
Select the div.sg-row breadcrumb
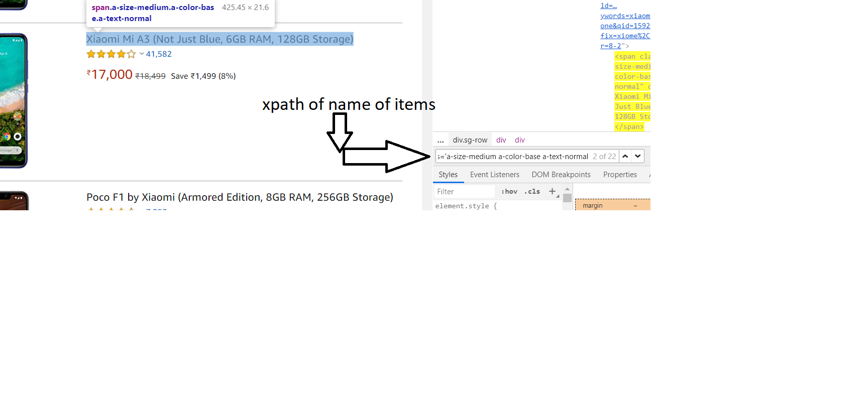pos(470,140)
